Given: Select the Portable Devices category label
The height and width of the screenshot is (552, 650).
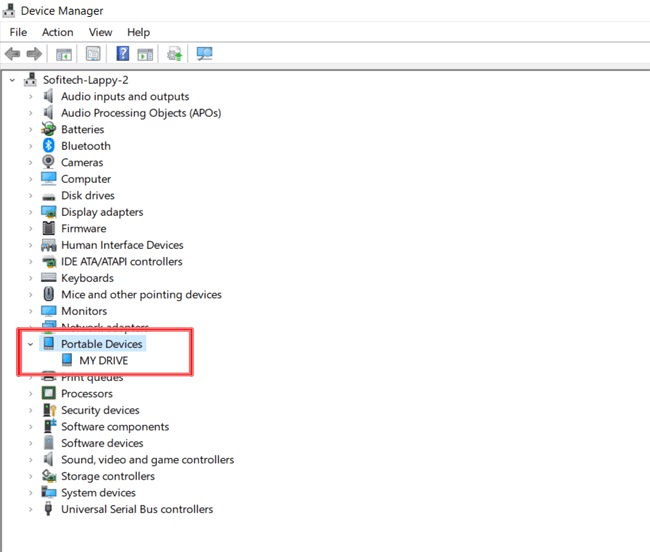Looking at the screenshot, I should (x=102, y=344).
